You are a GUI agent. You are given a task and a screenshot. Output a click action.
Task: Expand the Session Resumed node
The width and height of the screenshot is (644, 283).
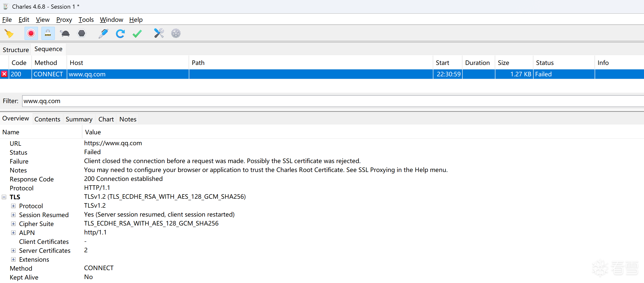point(13,215)
